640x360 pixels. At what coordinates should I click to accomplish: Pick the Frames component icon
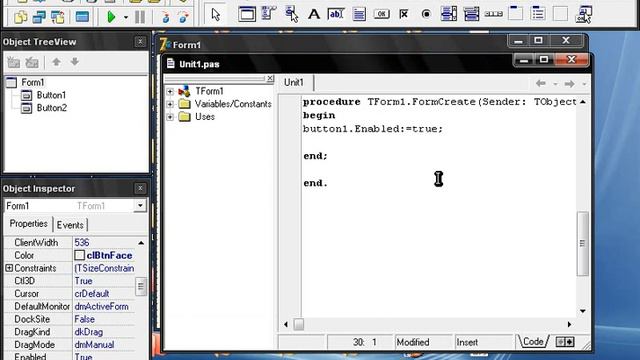tap(247, 14)
